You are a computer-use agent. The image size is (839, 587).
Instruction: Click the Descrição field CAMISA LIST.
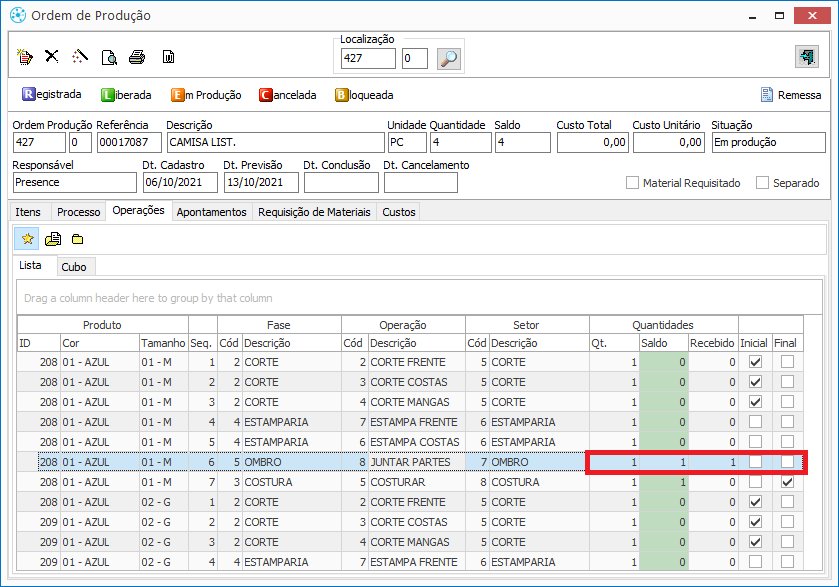(x=275, y=142)
